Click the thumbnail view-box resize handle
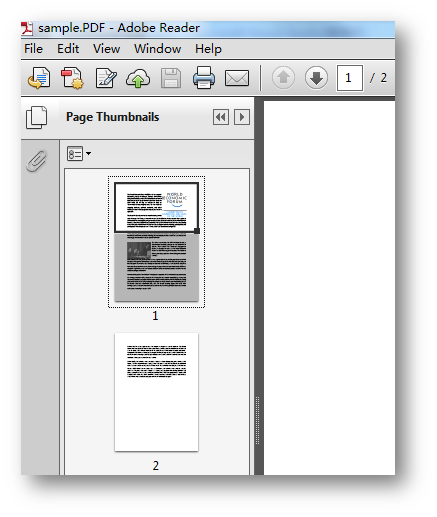Image resolution: width=437 pixels, height=517 pixels. pos(197,231)
